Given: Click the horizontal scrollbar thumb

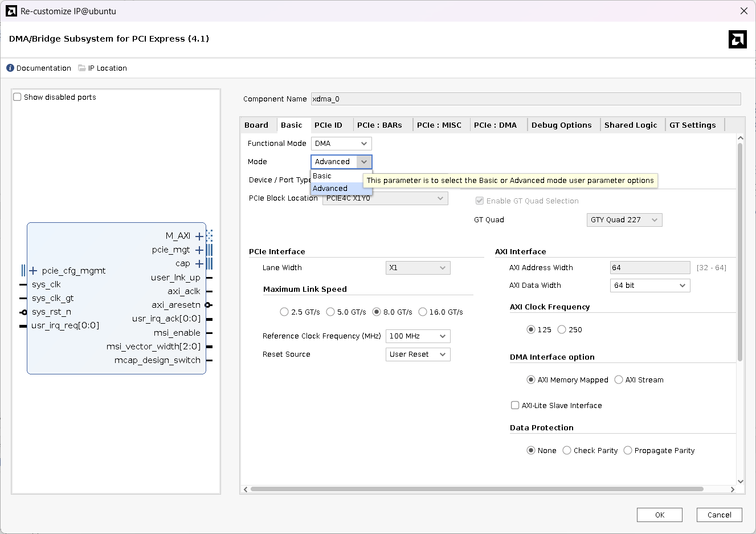Looking at the screenshot, I should (x=477, y=489).
